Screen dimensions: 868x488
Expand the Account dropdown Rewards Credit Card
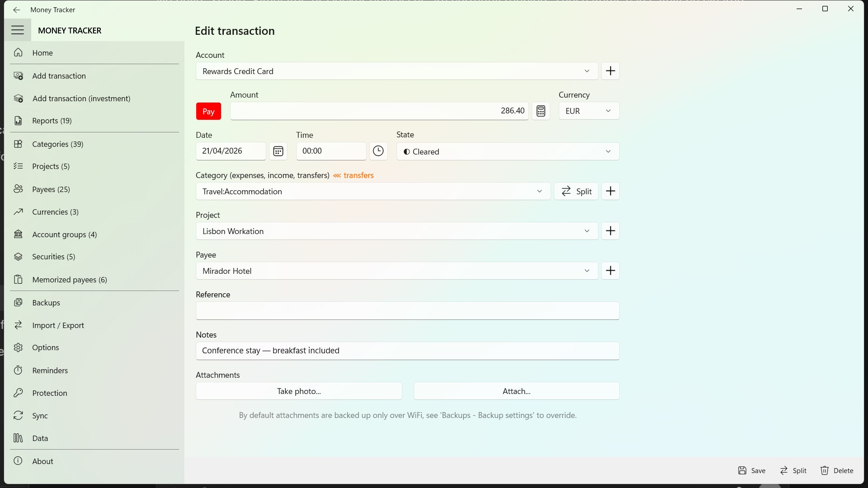397,71
